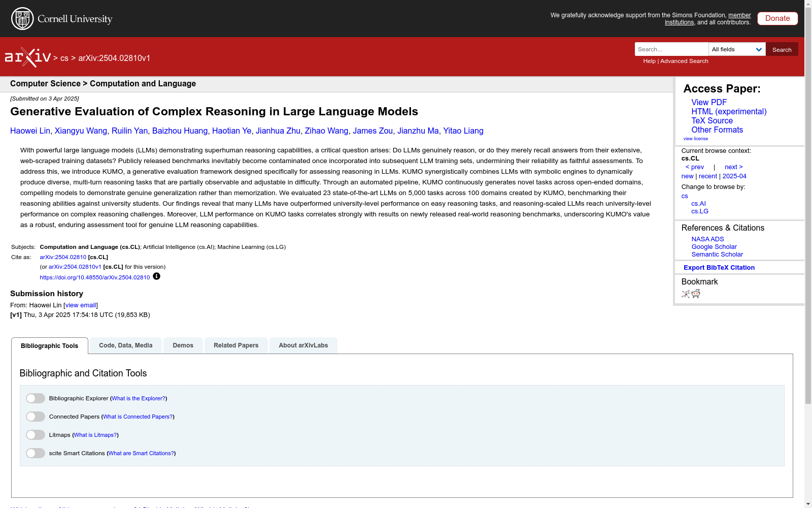Open view license link
This screenshot has height=508, width=812.
click(696, 139)
